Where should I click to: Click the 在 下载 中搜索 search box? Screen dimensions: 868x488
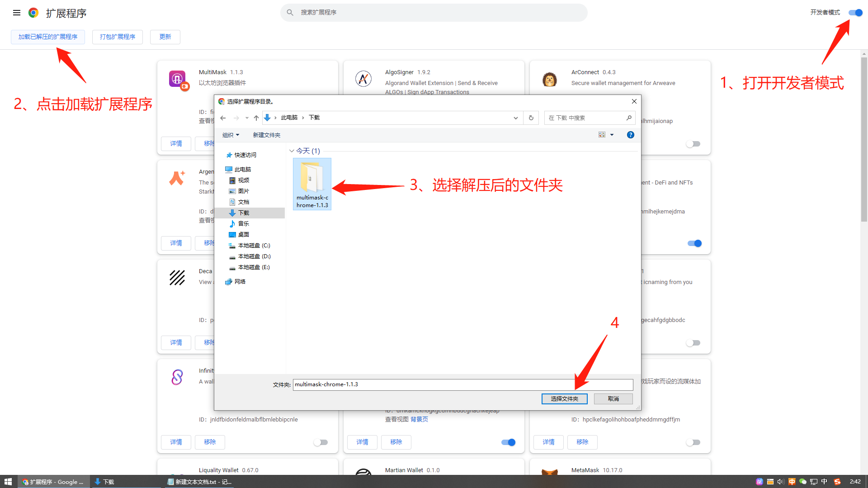[x=590, y=118]
